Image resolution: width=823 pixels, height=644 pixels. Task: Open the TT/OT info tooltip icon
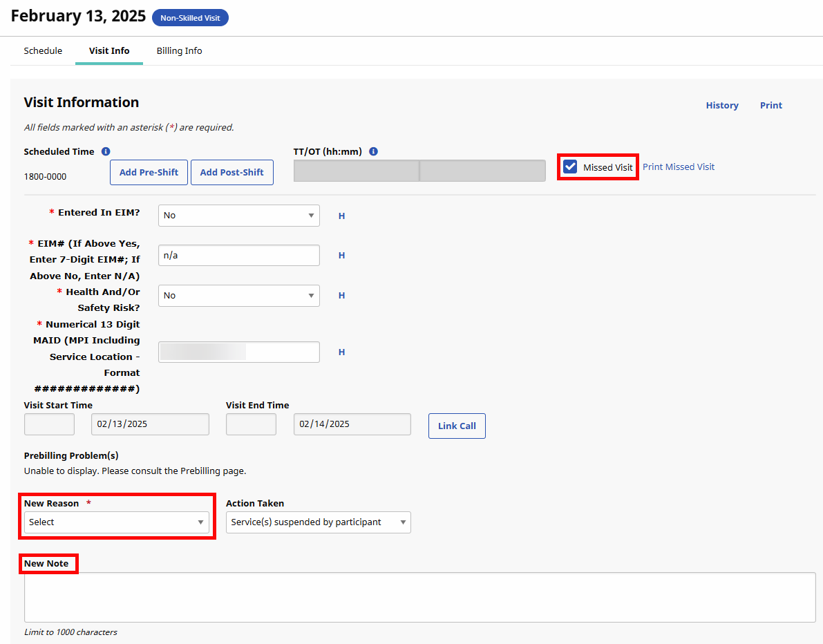(x=373, y=151)
